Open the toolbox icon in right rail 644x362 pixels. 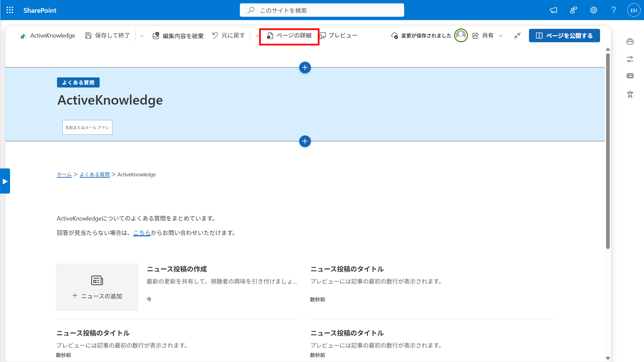630,42
